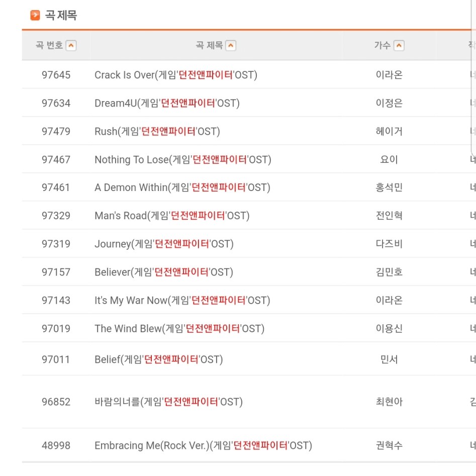Screen dimensions: 476x476
Task: Click song number 97011
Action: (x=56, y=360)
